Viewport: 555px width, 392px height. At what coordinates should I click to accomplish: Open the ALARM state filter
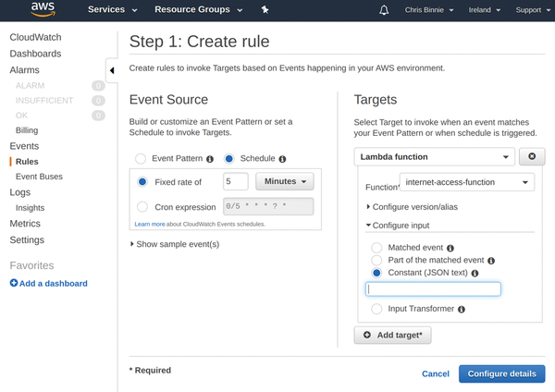(31, 86)
